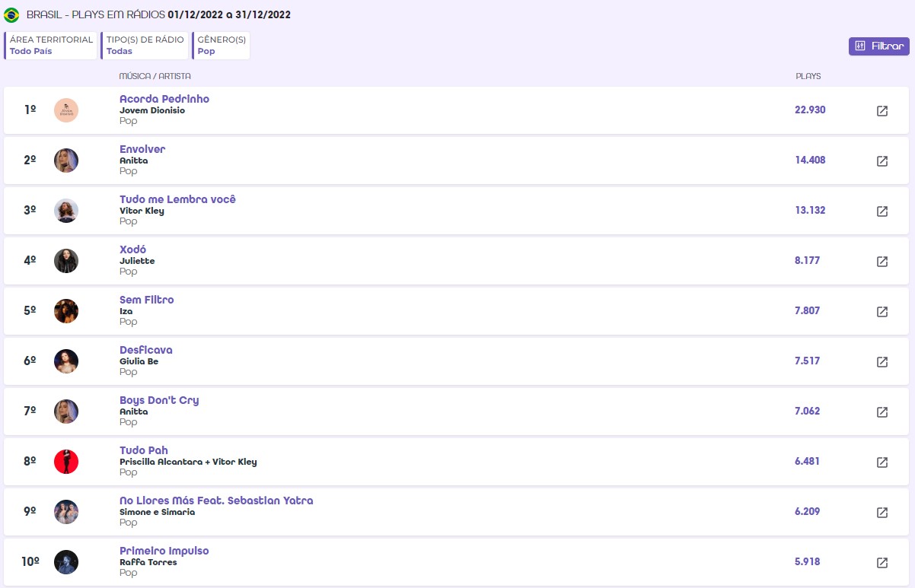Open the song Primeiro Impulso
The height and width of the screenshot is (588, 915).
click(164, 551)
